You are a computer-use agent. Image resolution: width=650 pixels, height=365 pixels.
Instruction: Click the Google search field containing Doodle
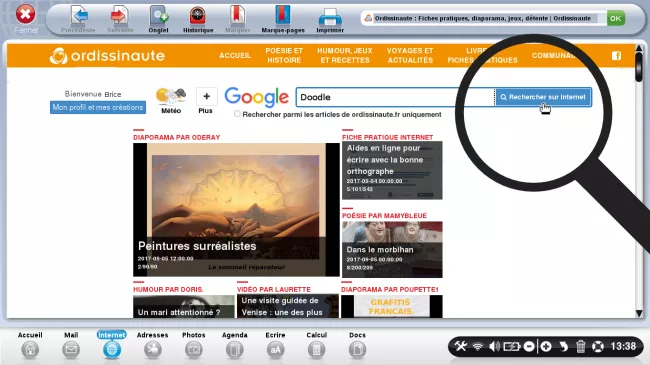(395, 97)
